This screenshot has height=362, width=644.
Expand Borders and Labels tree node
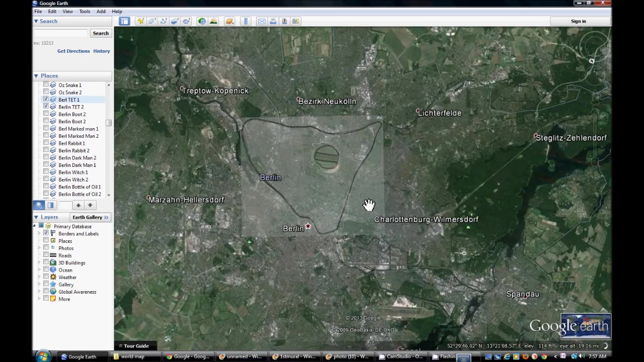click(x=39, y=234)
